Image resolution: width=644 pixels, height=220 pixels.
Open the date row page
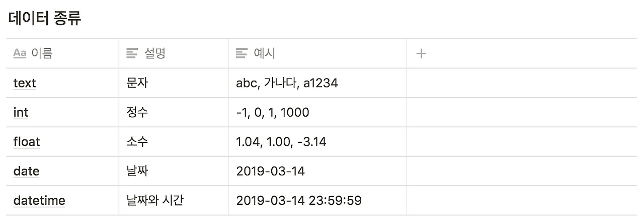click(26, 171)
